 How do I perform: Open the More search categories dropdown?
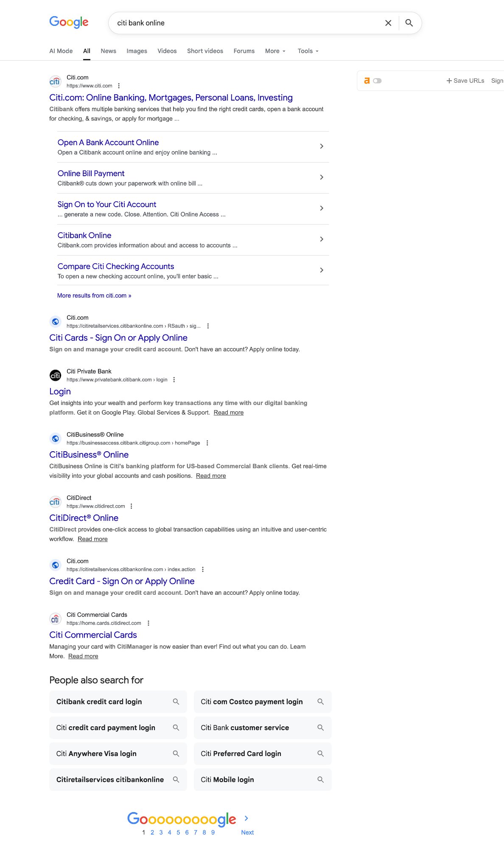(275, 51)
